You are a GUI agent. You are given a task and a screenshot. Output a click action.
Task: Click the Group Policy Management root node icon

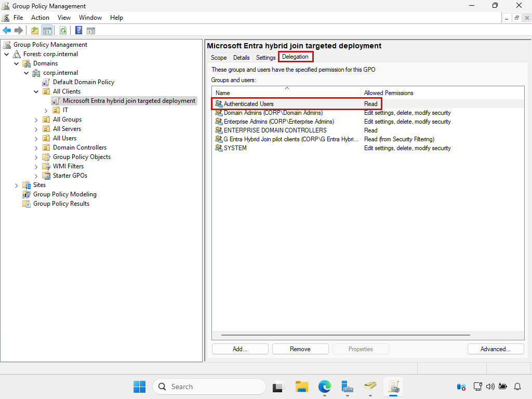coord(7,45)
